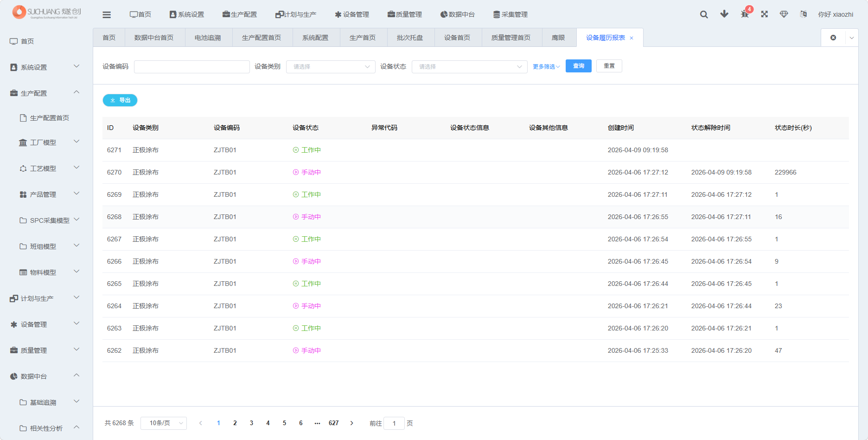This screenshot has width=868, height=440.
Task: Switch to the 电池追溯 tab
Action: point(208,38)
